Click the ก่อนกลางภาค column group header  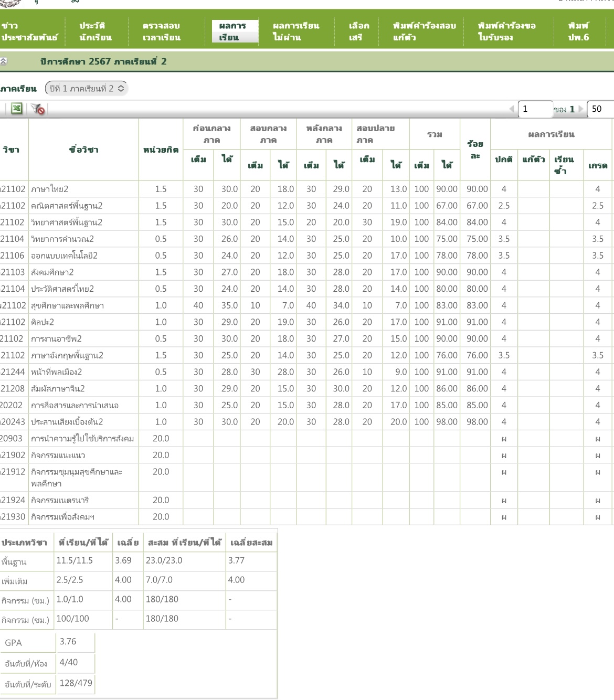pyautogui.click(x=211, y=134)
